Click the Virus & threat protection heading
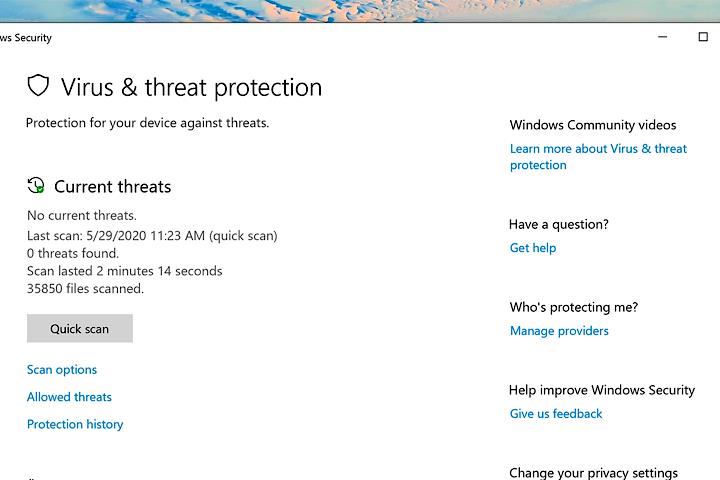This screenshot has height=480, width=720. [x=192, y=87]
